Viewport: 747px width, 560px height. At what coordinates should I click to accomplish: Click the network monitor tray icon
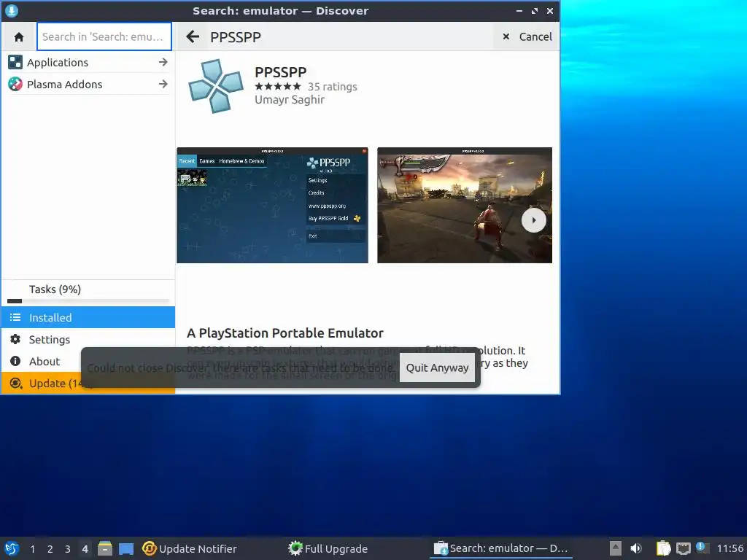point(683,548)
